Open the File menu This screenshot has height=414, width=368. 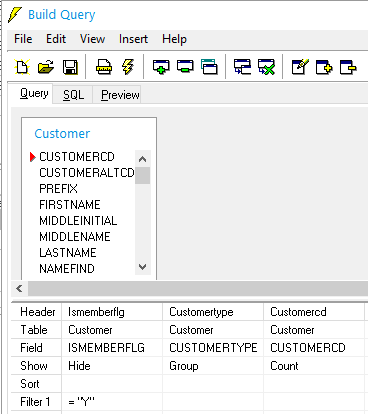pos(23,39)
